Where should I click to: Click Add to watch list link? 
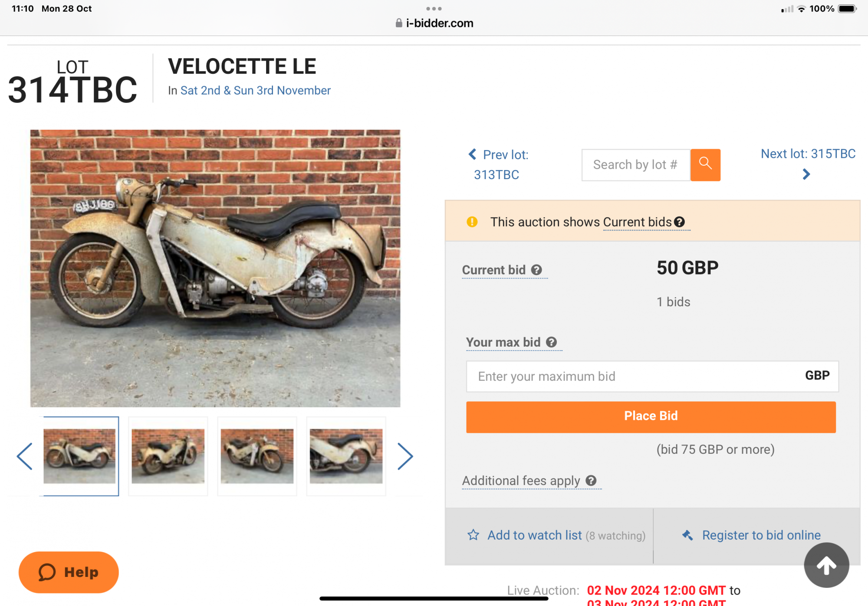click(x=535, y=535)
